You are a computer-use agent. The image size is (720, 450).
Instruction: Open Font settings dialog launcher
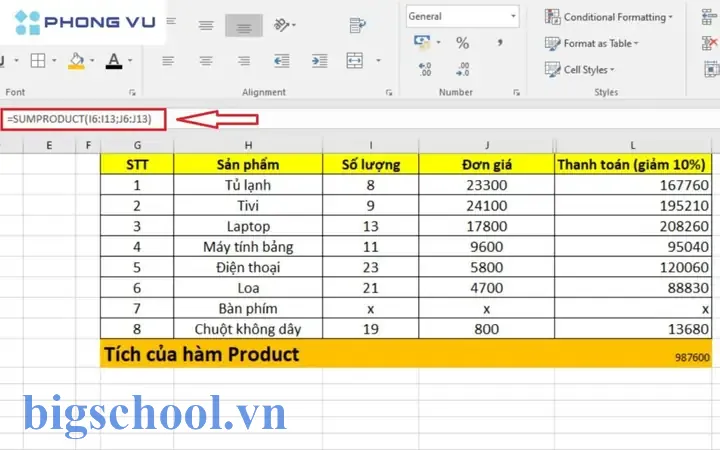click(132, 92)
